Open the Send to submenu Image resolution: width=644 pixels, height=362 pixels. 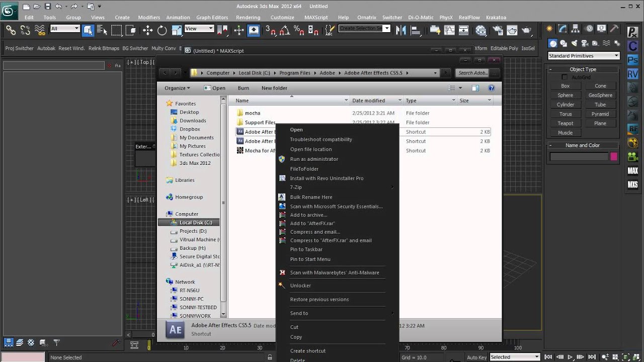(x=338, y=313)
